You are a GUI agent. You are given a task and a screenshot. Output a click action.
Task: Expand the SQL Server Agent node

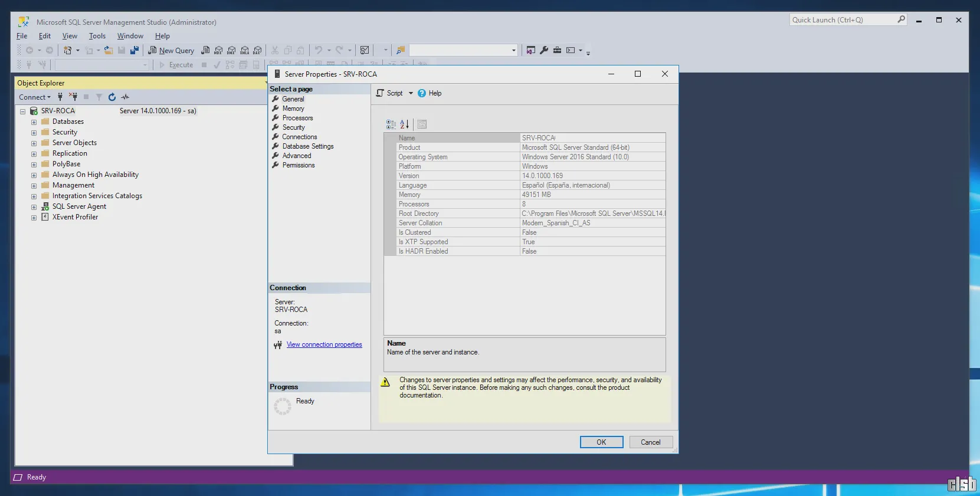click(x=34, y=207)
